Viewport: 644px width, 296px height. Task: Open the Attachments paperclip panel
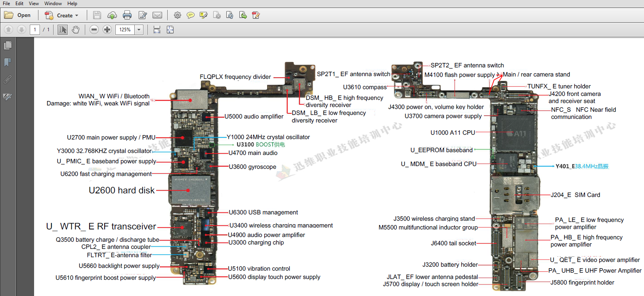[7, 80]
